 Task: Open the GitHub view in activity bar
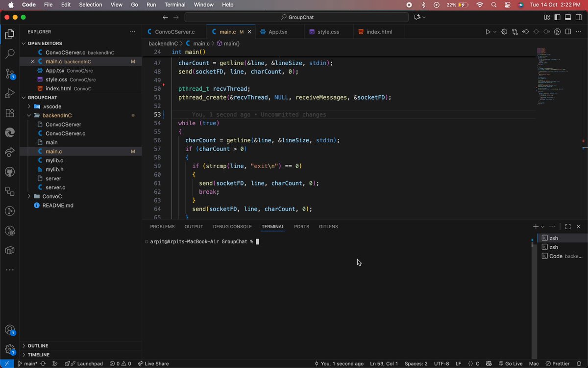tap(9, 172)
